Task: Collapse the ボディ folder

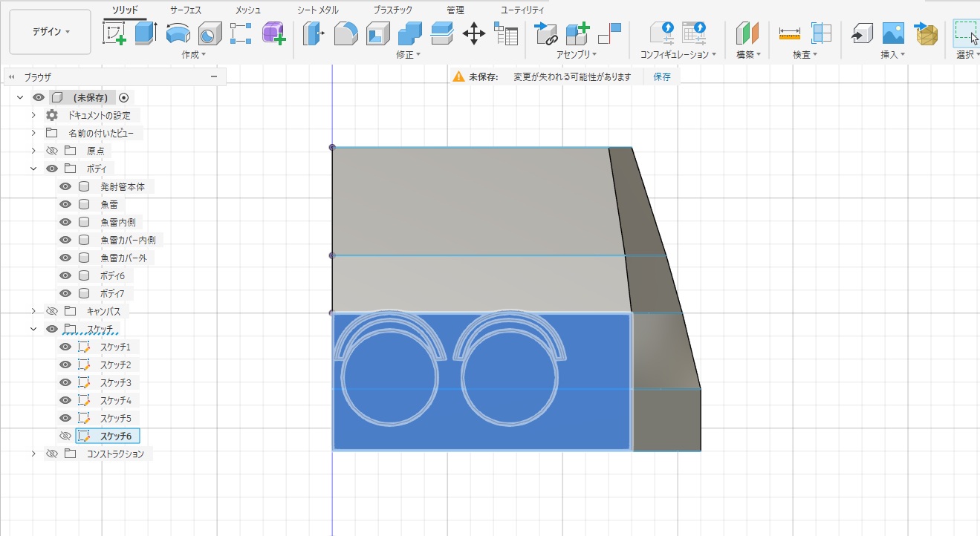Action: click(33, 169)
